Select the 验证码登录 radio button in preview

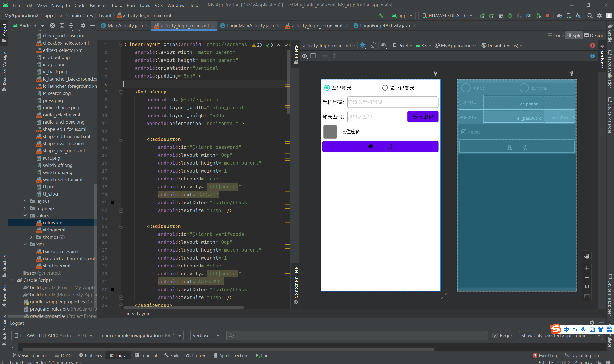tap(385, 87)
